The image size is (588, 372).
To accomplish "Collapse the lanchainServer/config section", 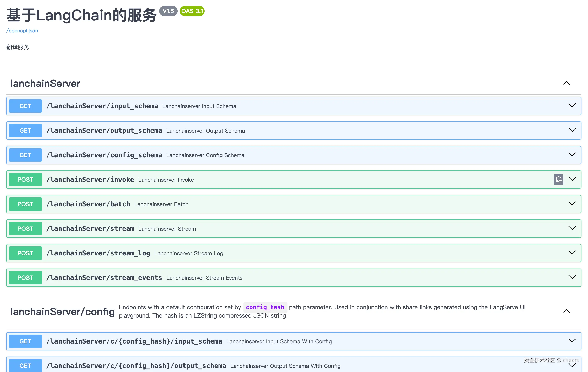I will click(x=566, y=311).
